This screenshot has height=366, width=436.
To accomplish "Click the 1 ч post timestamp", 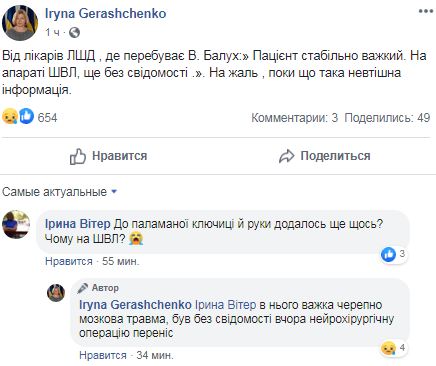I will pos(53,32).
